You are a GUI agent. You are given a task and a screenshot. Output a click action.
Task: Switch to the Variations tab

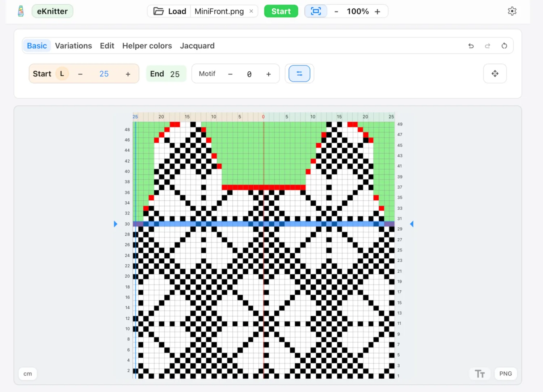pyautogui.click(x=73, y=46)
